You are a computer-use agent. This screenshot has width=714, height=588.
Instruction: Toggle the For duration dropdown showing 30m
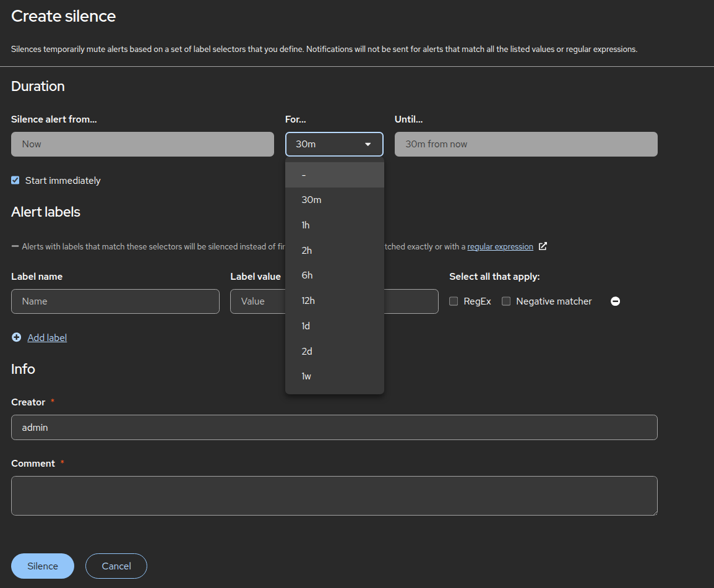(x=334, y=144)
